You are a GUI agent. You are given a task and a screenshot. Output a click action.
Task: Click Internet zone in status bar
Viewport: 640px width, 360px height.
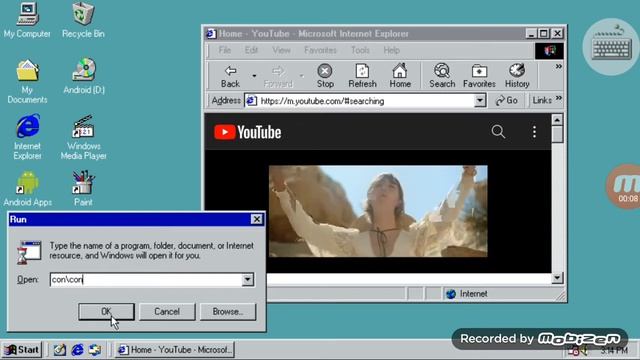click(x=467, y=293)
